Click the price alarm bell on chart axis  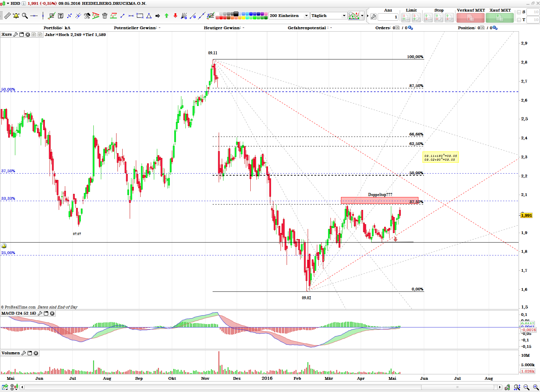point(4,246)
